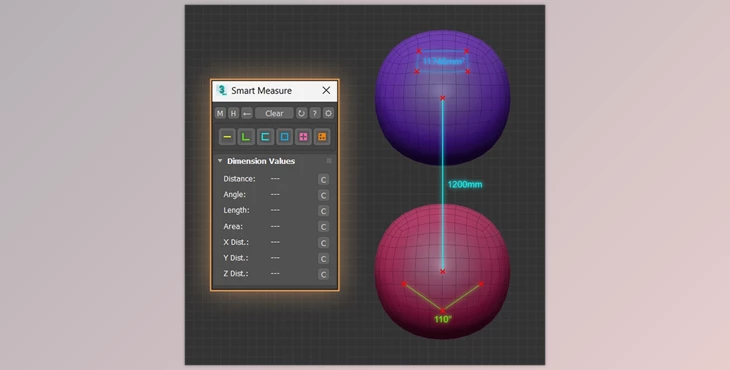The width and height of the screenshot is (730, 370).
Task: Collapse the Dimension Values rollout
Action: point(220,161)
